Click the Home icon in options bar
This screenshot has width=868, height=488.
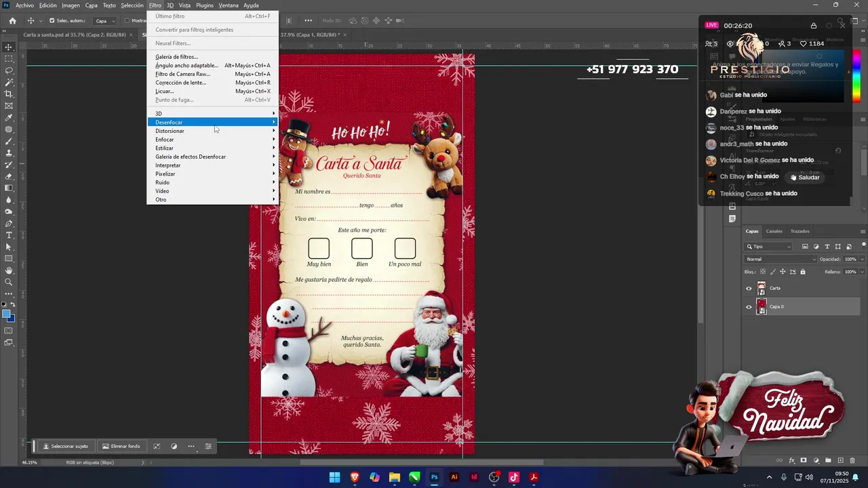pos(12,21)
